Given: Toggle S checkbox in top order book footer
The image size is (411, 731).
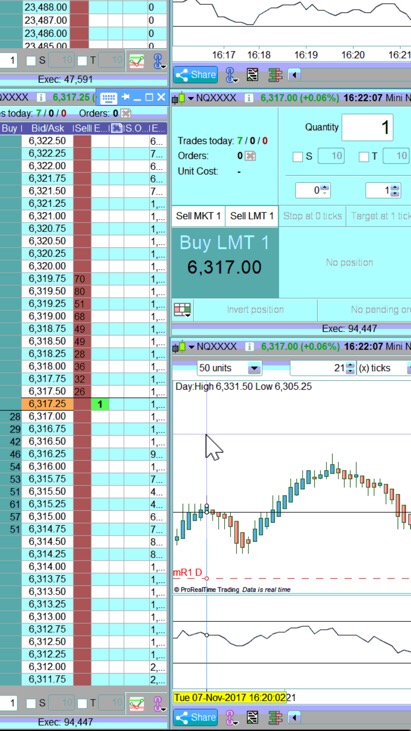Looking at the screenshot, I should 31,61.
